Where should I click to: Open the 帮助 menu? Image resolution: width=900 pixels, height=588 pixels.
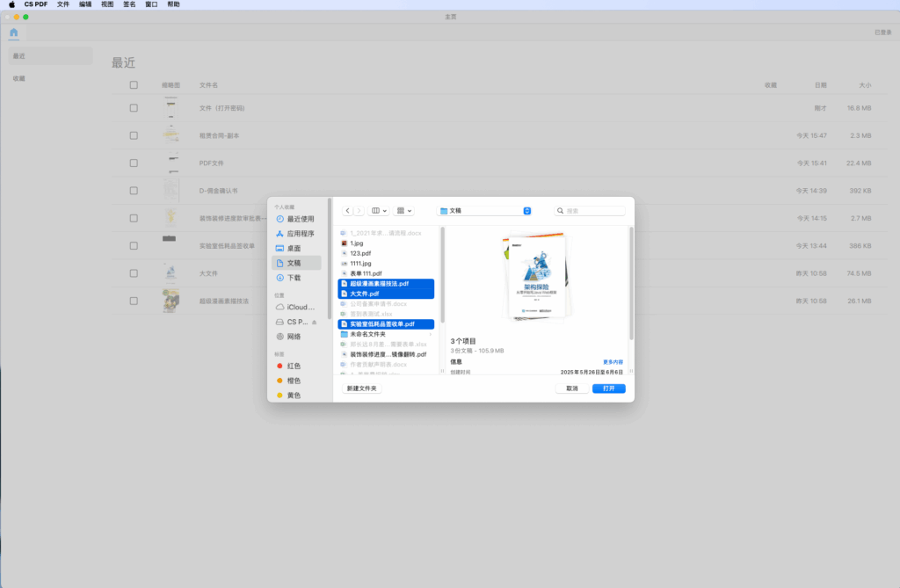tap(173, 4)
